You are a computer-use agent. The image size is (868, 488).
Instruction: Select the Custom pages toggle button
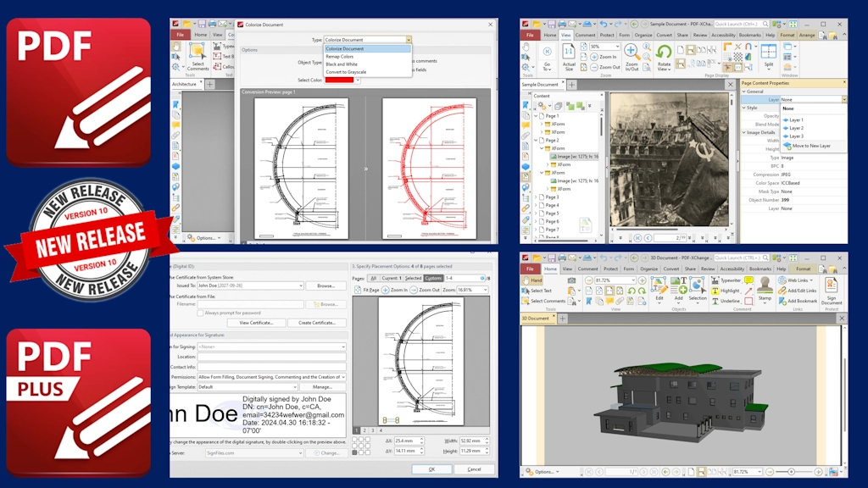coord(432,278)
